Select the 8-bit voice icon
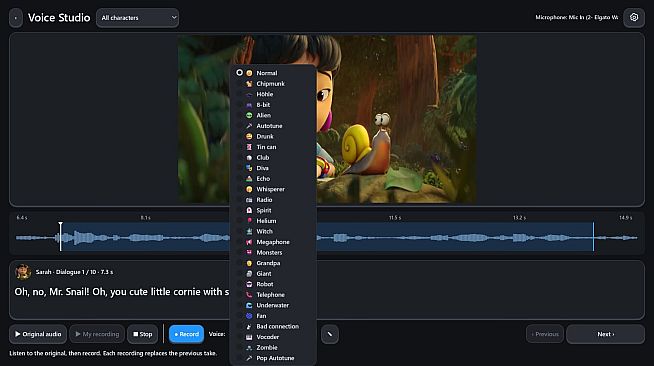 pos(249,105)
